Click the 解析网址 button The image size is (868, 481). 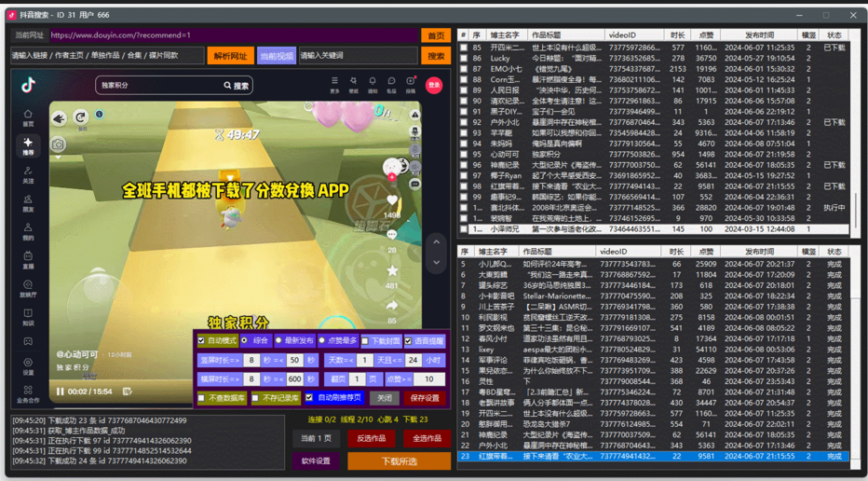(x=230, y=56)
